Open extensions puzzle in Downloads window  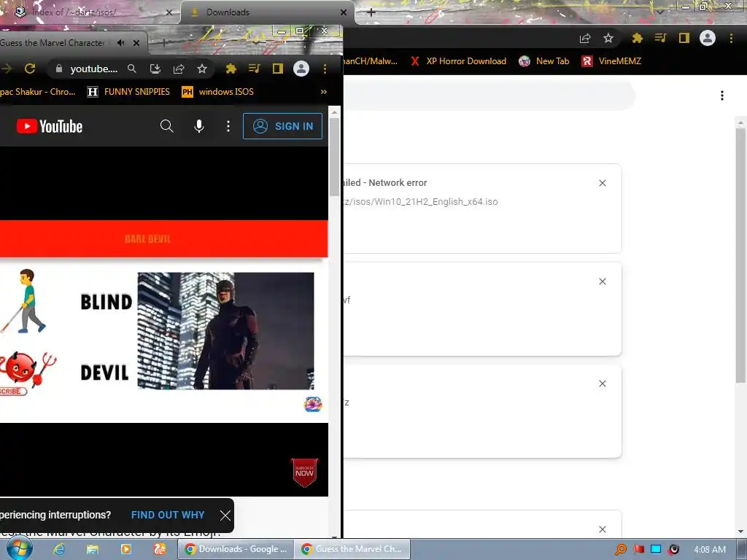[638, 38]
